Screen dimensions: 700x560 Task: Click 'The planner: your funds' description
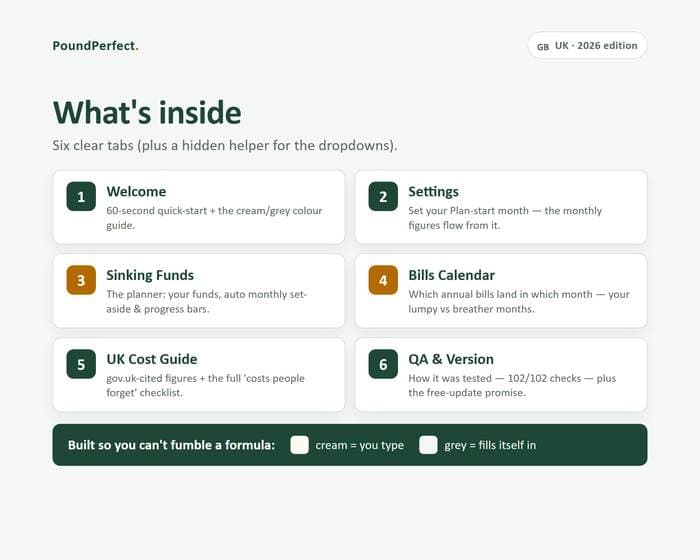(x=207, y=301)
